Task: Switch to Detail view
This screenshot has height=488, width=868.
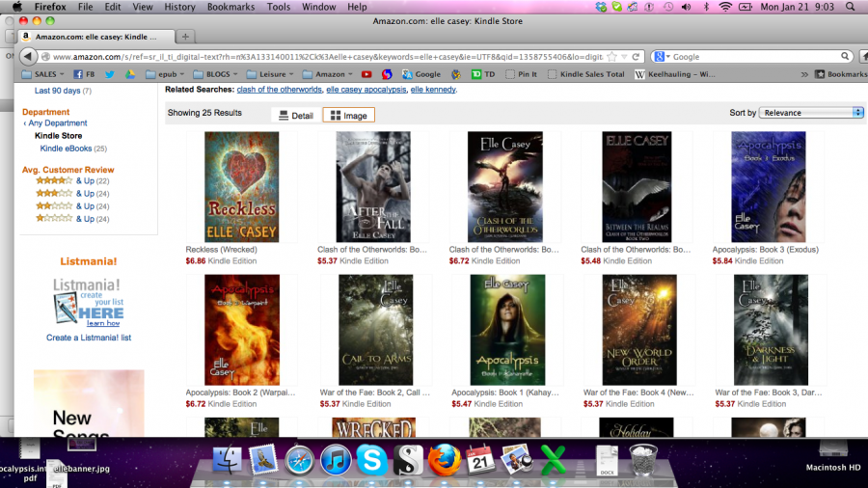Action: [x=296, y=115]
